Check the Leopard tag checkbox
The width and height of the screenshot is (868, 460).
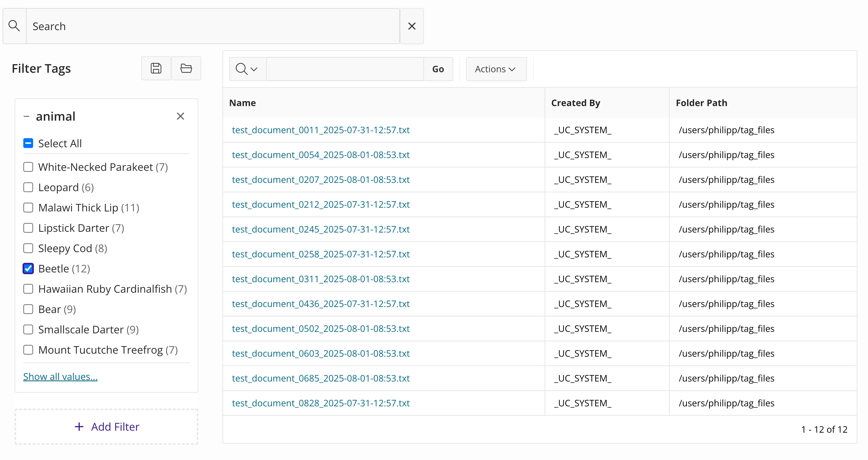(28, 187)
